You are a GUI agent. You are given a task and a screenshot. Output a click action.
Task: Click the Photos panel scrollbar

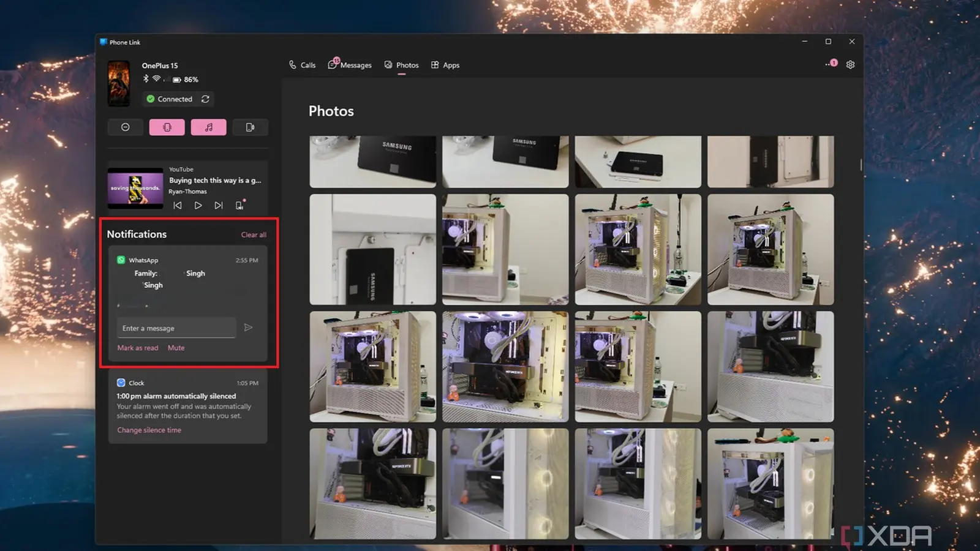(861, 165)
